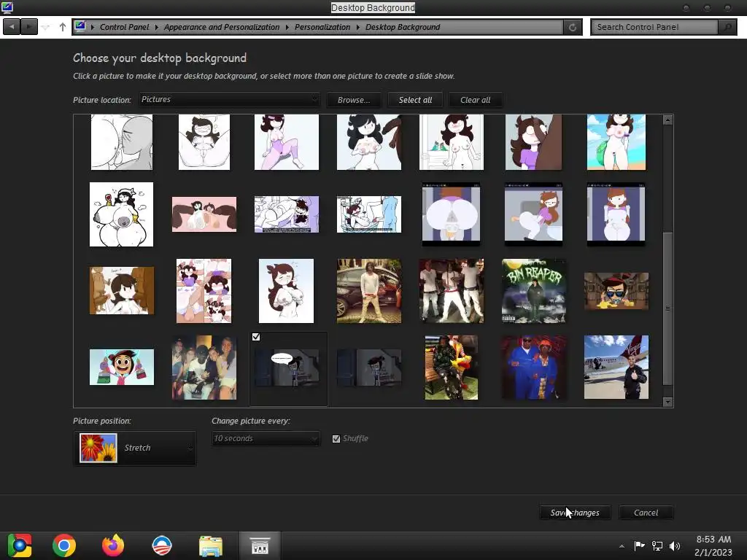Image resolution: width=747 pixels, height=560 pixels.
Task: Click the forward navigation arrow
Action: coord(28,27)
